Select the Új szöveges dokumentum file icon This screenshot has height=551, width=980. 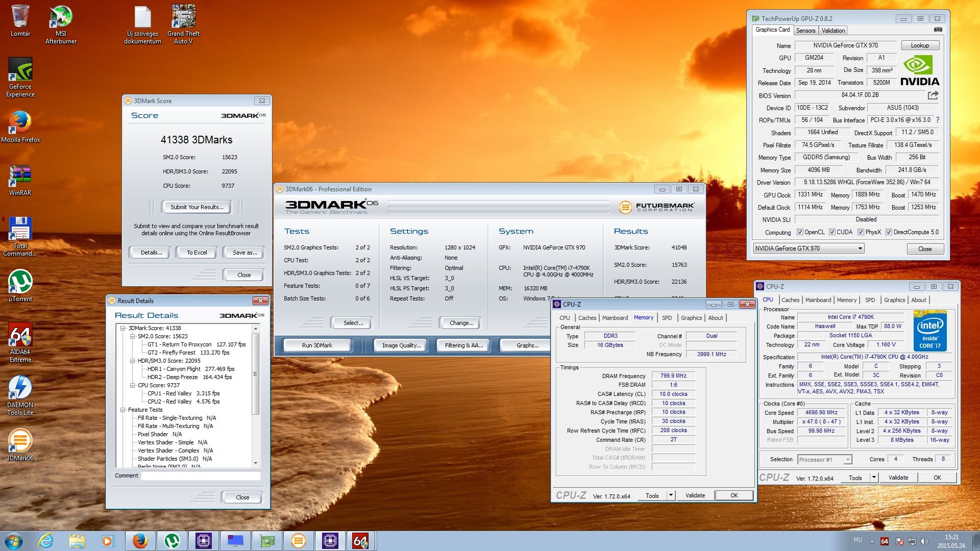(x=142, y=24)
